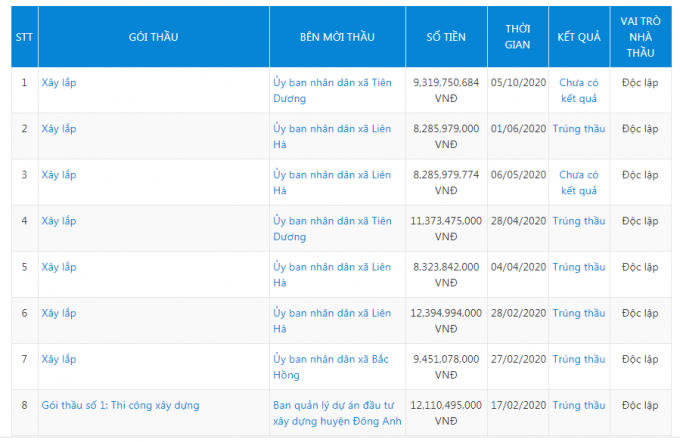680x442 pixels.
Task: Click 'Chưa có kết quả' in row 3
Action: (x=578, y=182)
